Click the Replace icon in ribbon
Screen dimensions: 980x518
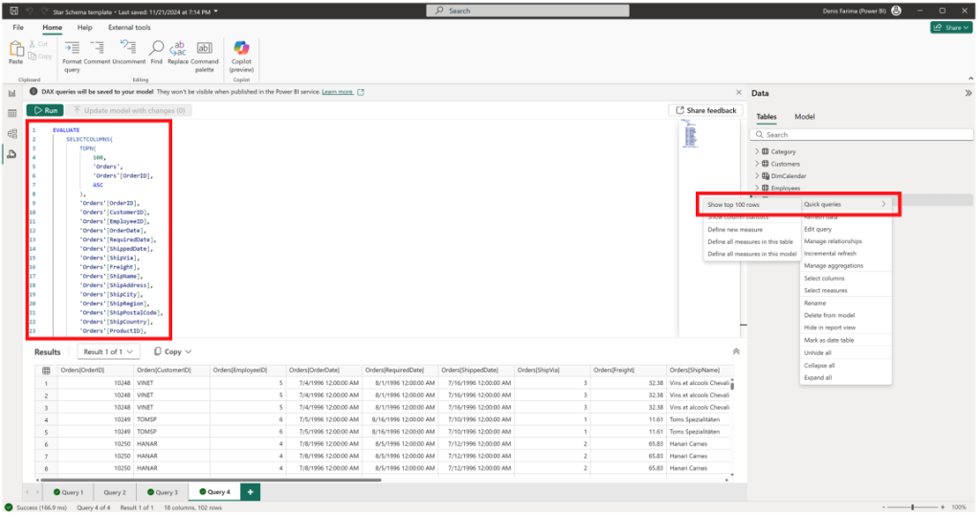178,47
